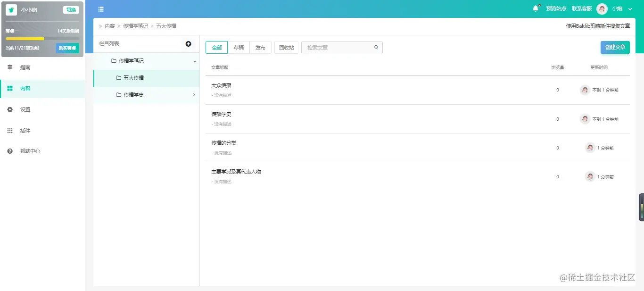The height and width of the screenshot is (291, 644).
Task: Click folder icon beside 五大传播
Action: click(119, 78)
